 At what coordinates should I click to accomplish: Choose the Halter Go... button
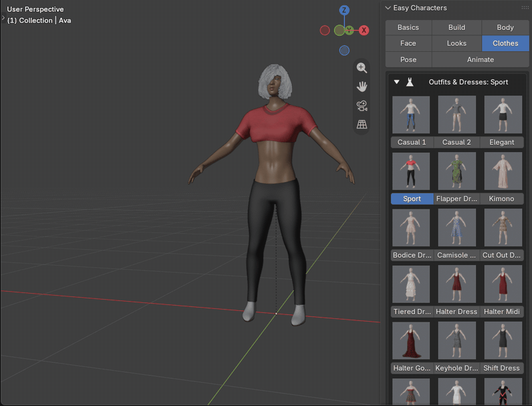[412, 368]
